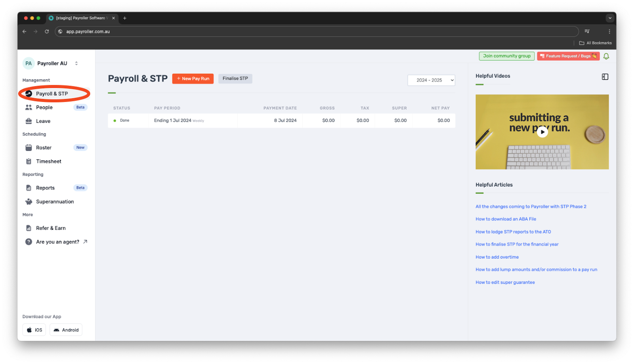Click the Payroll & STP sidebar icon
Image resolution: width=634 pixels, height=364 pixels.
(x=29, y=93)
